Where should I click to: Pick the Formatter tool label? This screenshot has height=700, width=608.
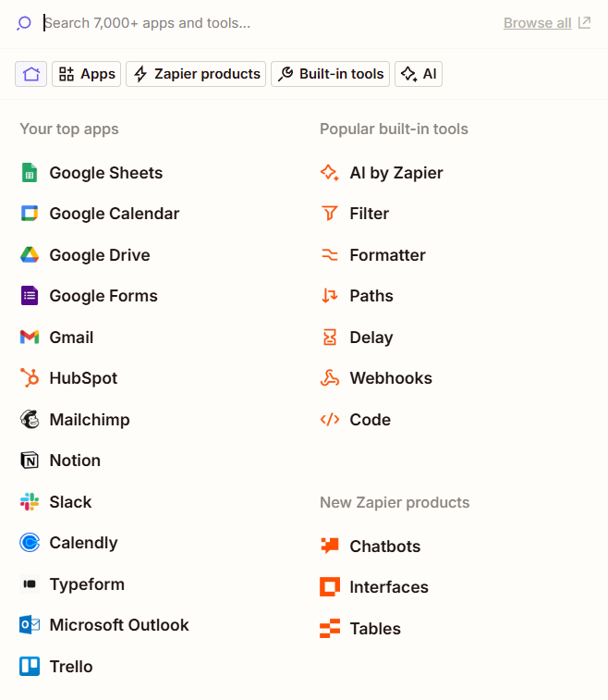click(x=388, y=255)
